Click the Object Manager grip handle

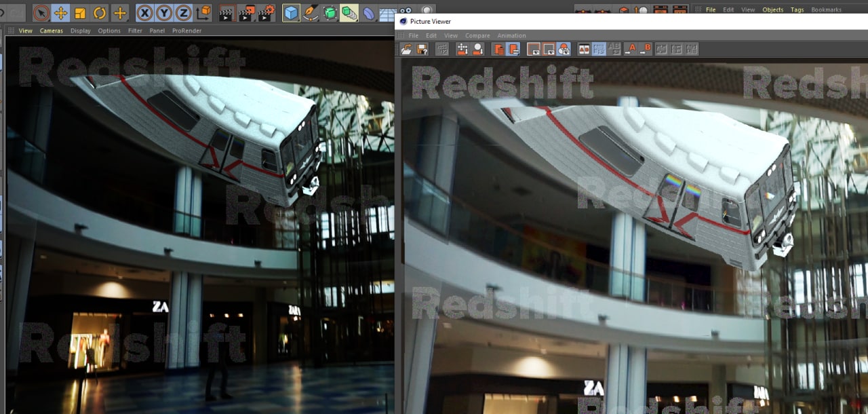[697, 10]
